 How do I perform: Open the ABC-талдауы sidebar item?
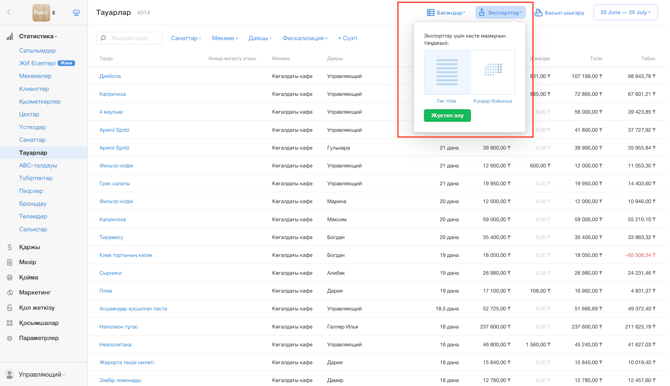38,165
